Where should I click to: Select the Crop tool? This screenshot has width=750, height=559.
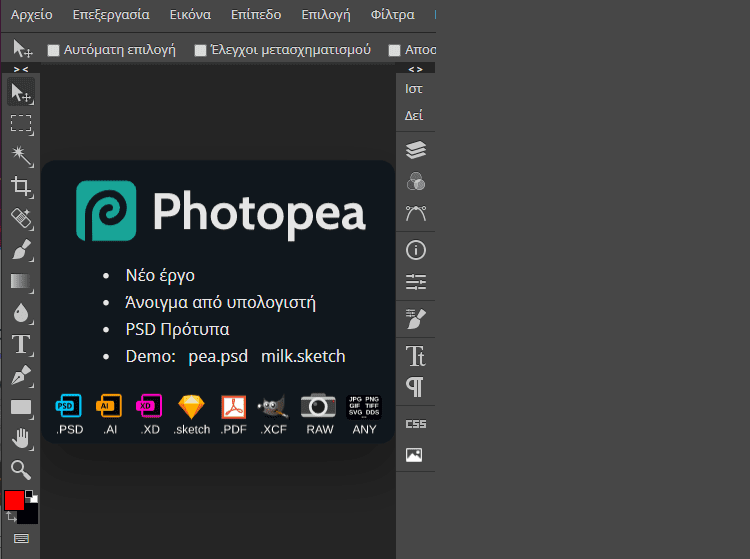pos(20,186)
